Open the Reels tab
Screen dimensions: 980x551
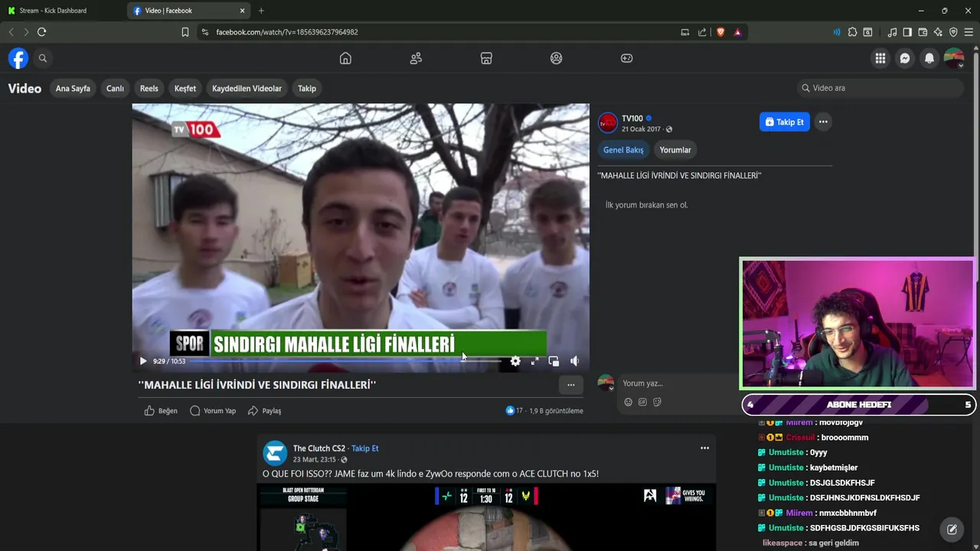(149, 88)
